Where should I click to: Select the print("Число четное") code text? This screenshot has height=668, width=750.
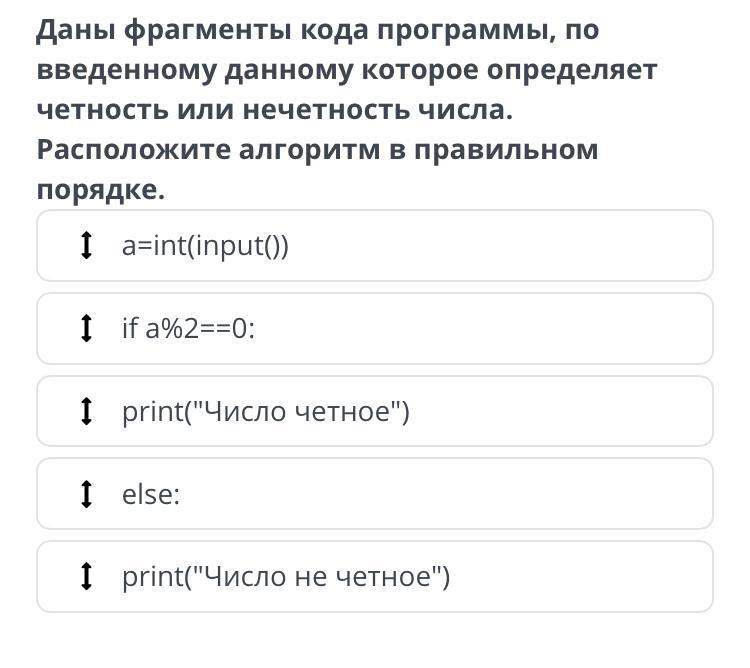coord(266,412)
